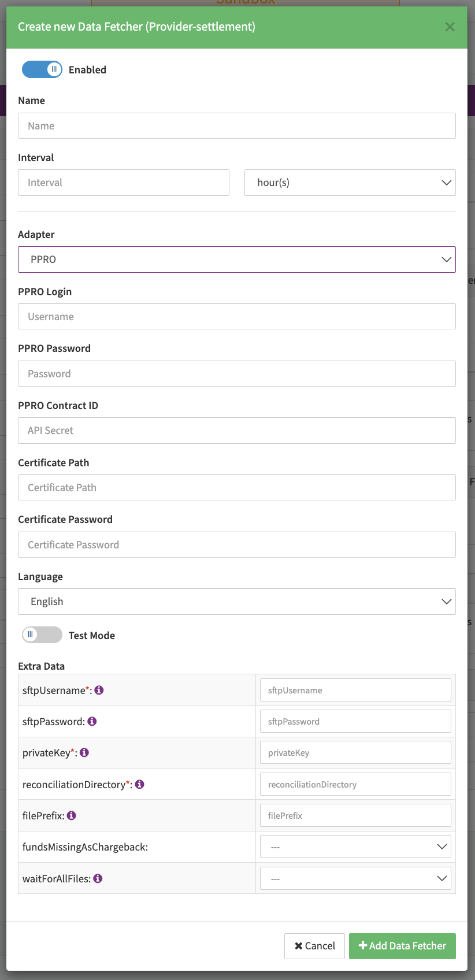The height and width of the screenshot is (980, 475).
Task: Expand the Adapter dropdown showing PPRO
Action: (x=236, y=259)
